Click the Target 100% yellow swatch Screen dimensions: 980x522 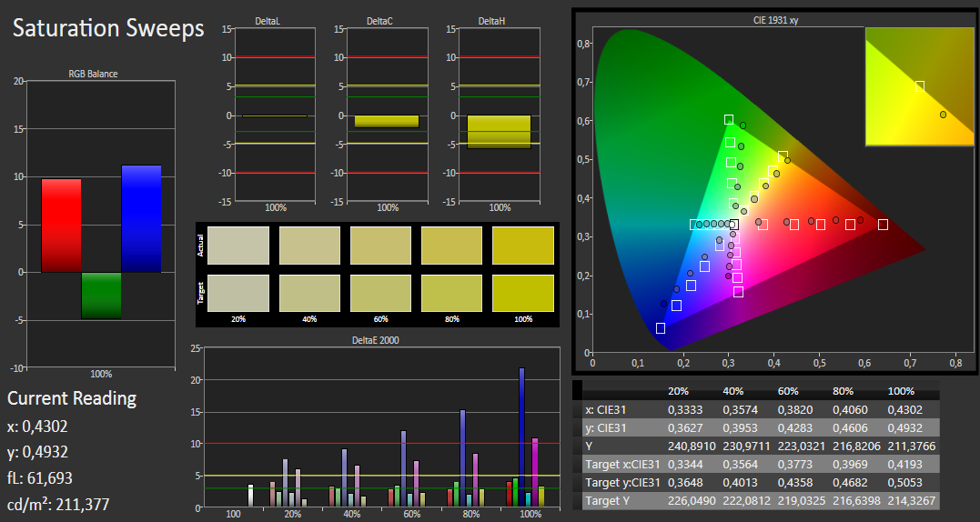[523, 294]
